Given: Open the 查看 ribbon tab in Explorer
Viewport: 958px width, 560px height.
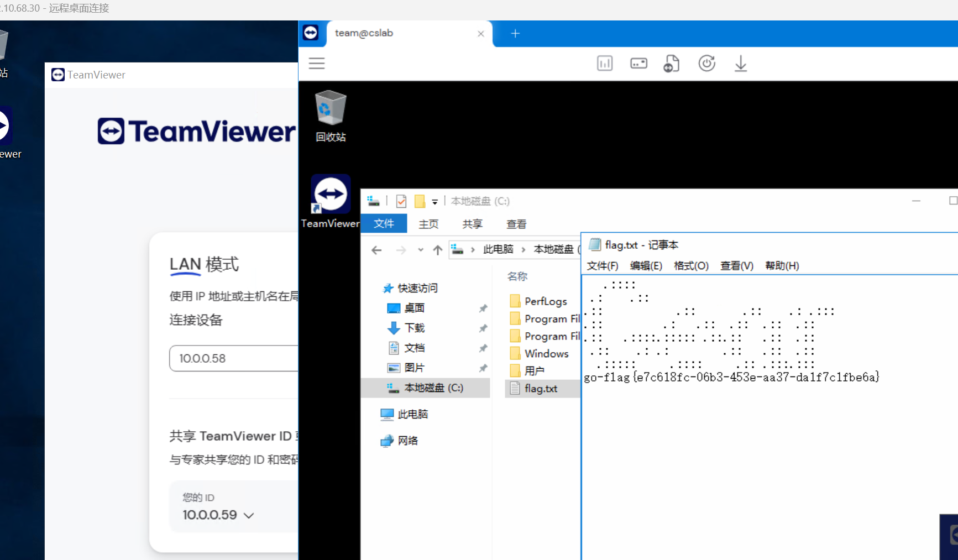Looking at the screenshot, I should 516,224.
